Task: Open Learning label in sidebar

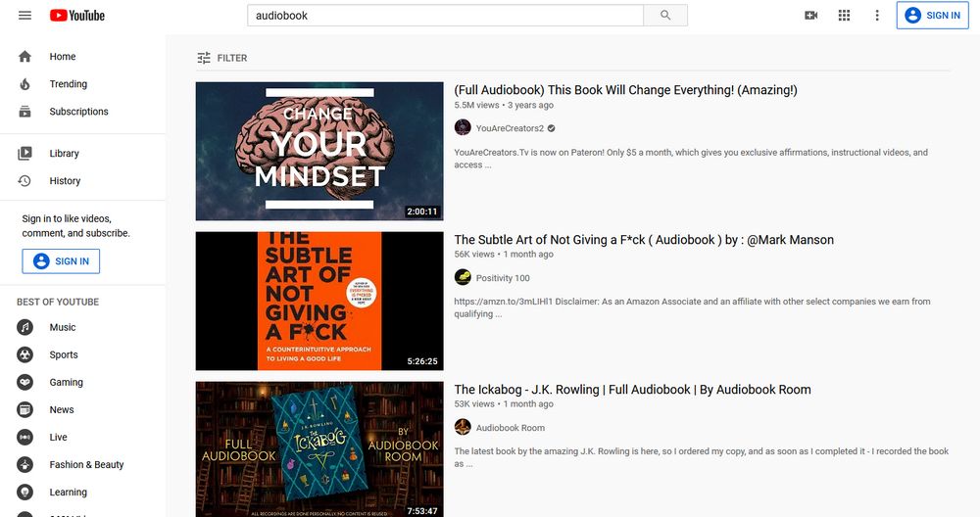Action: coord(69,492)
